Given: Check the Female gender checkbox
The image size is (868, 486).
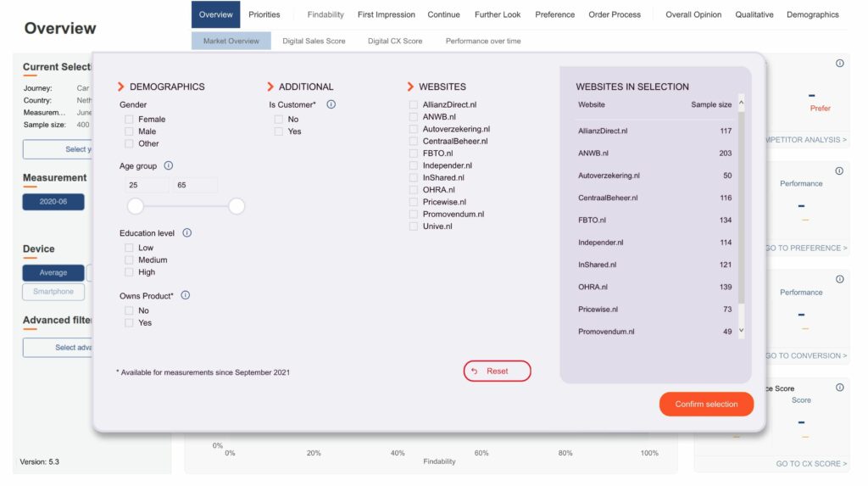Looking at the screenshot, I should 129,119.
